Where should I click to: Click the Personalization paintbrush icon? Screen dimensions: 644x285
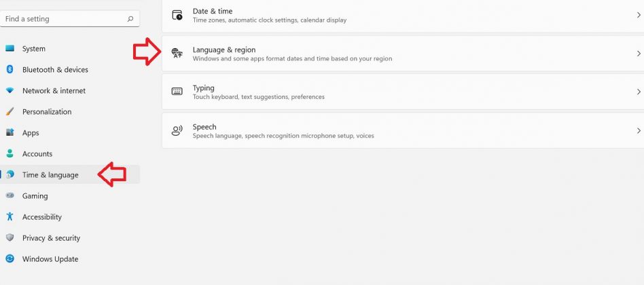tap(10, 112)
